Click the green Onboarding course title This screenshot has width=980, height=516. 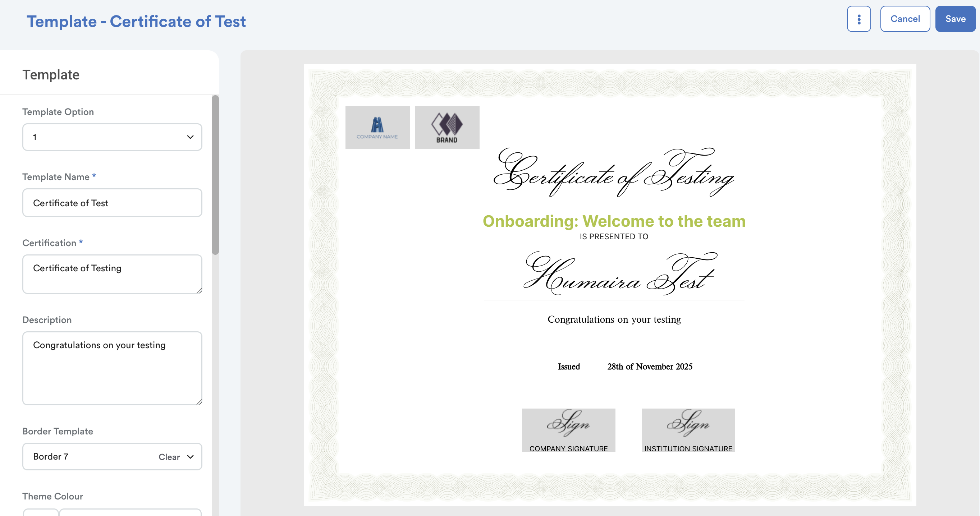point(614,221)
